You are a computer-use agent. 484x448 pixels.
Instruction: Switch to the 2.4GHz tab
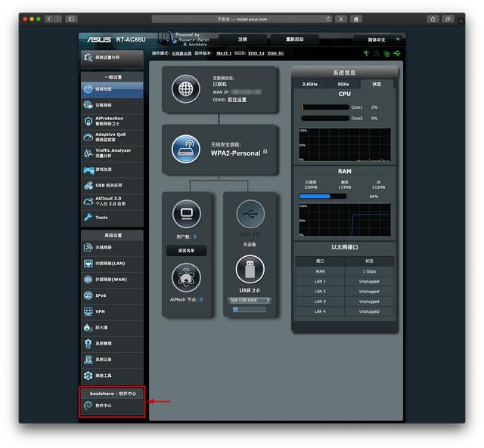click(310, 84)
